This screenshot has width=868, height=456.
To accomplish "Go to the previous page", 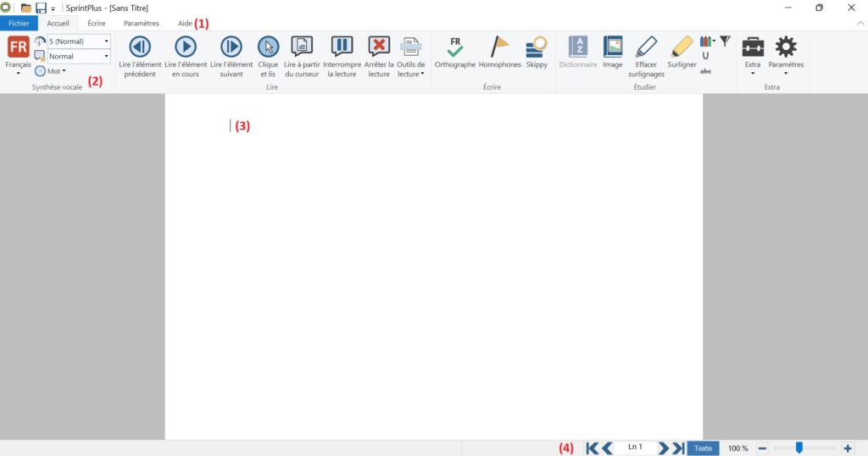I will click(x=607, y=448).
